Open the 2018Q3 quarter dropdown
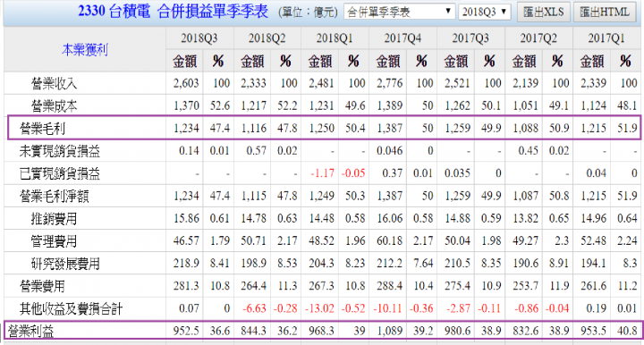This screenshot has width=644, height=345. pyautogui.click(x=484, y=12)
